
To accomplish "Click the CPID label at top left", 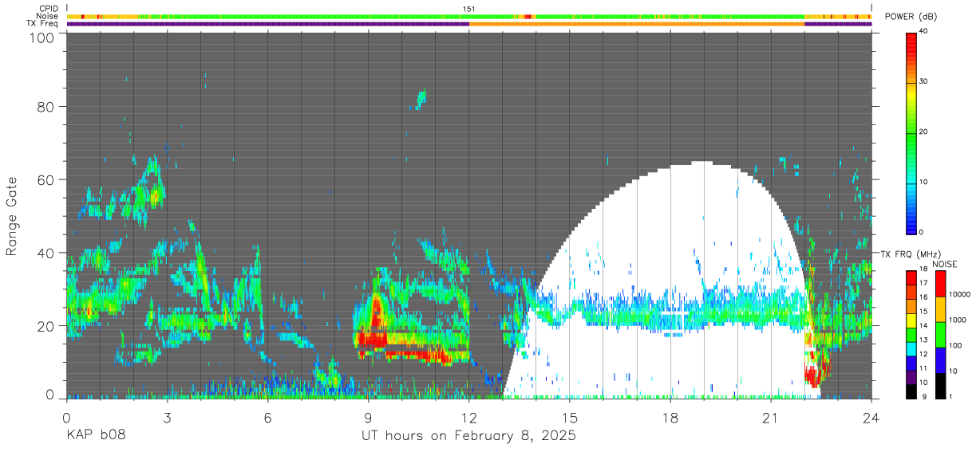I will pyautogui.click(x=47, y=9).
